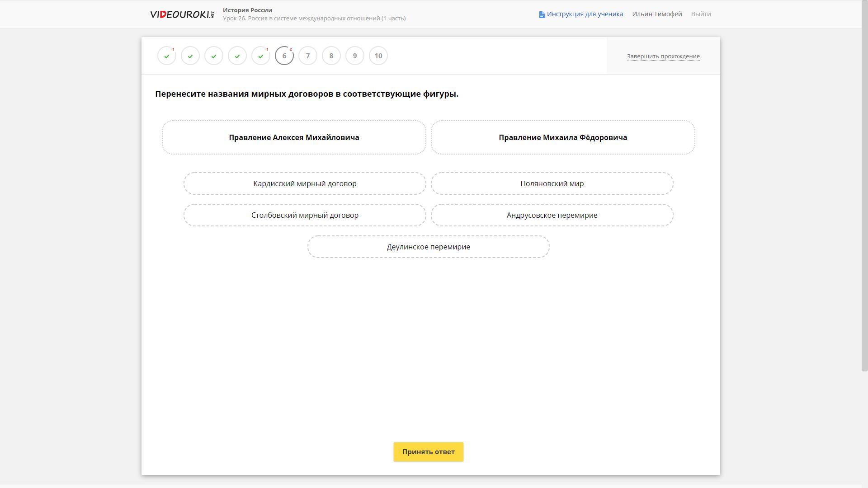
Task: Open completed question 5 checkmark
Action: tap(261, 56)
